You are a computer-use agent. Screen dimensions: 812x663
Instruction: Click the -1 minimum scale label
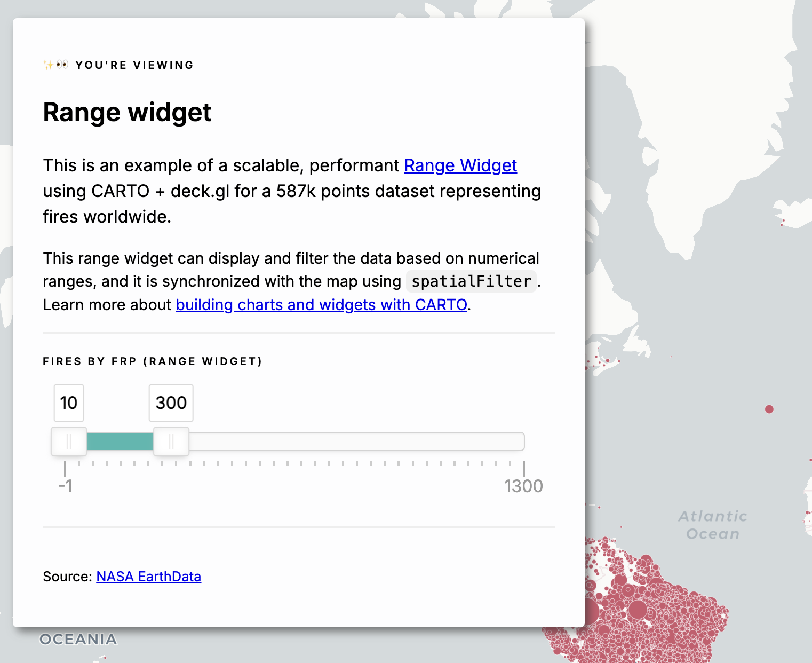65,486
